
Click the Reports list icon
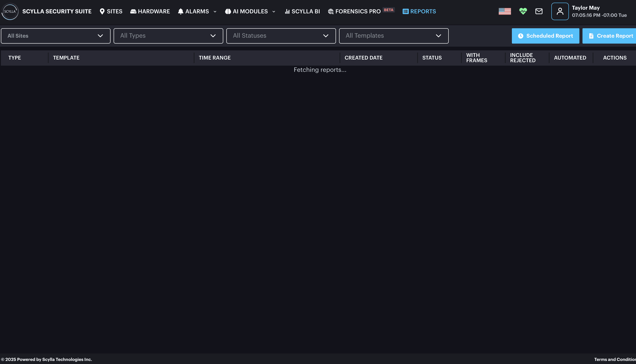click(x=406, y=11)
